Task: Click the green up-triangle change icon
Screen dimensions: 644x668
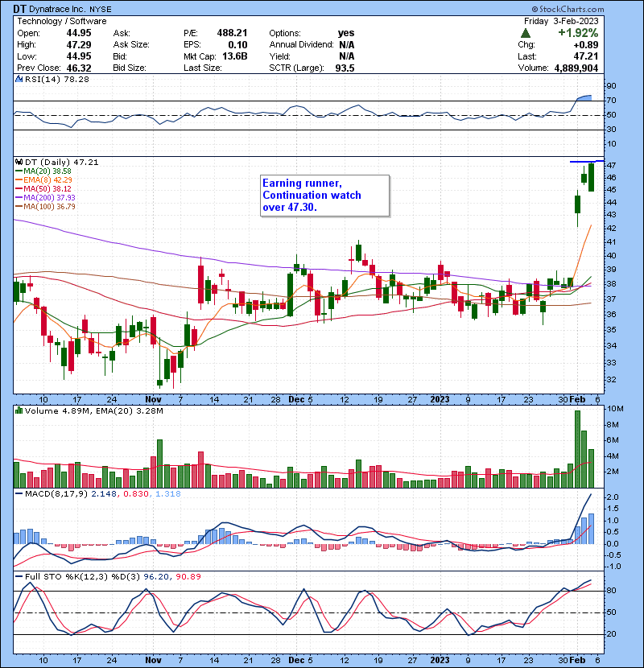Action: point(526,33)
